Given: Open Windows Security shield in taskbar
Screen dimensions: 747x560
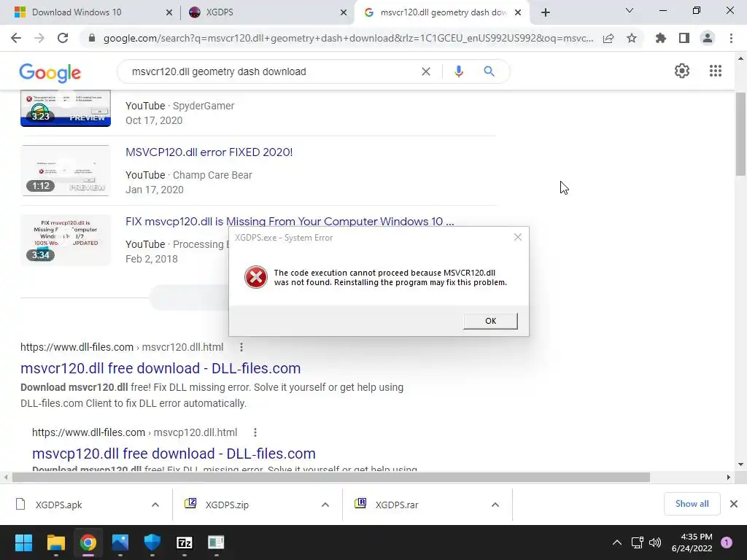Looking at the screenshot, I should click(152, 542).
